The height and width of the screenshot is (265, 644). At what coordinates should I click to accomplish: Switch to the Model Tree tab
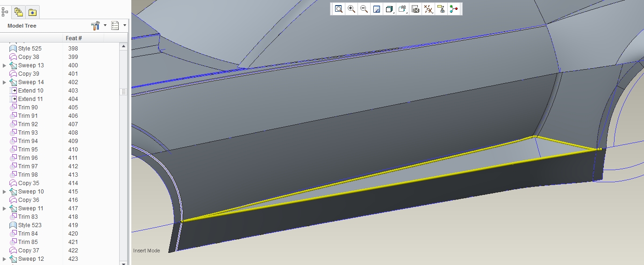pos(5,12)
